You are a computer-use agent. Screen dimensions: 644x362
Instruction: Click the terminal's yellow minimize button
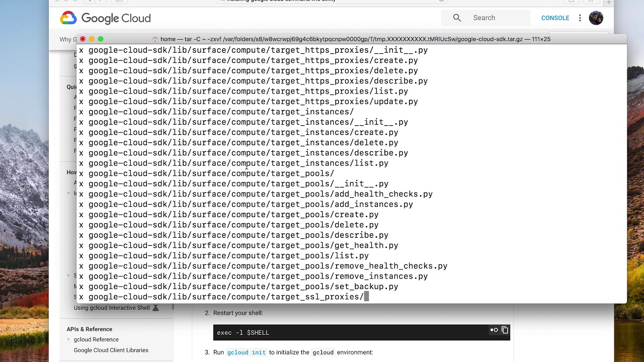[x=92, y=39]
